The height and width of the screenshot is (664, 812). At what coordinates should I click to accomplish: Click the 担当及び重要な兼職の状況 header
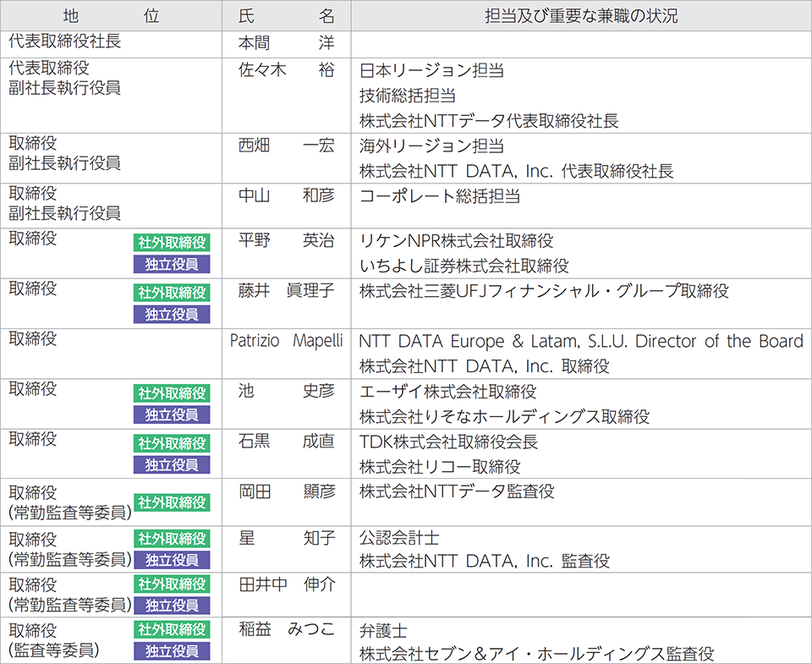pos(581,15)
